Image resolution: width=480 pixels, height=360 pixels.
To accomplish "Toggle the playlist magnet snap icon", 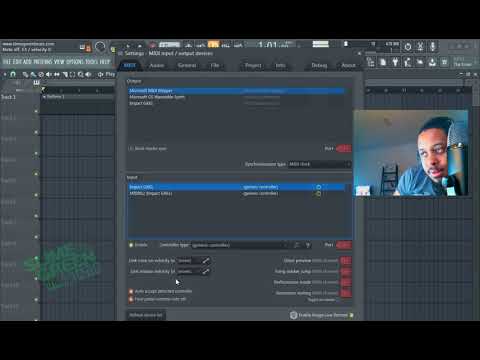I will [x=13, y=74].
